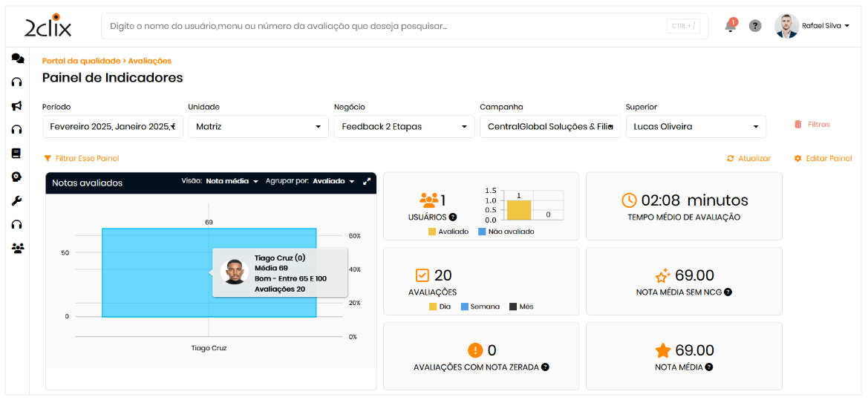Toggle the Avaliado legend series
This screenshot has height=403, width=868.
coord(448,232)
